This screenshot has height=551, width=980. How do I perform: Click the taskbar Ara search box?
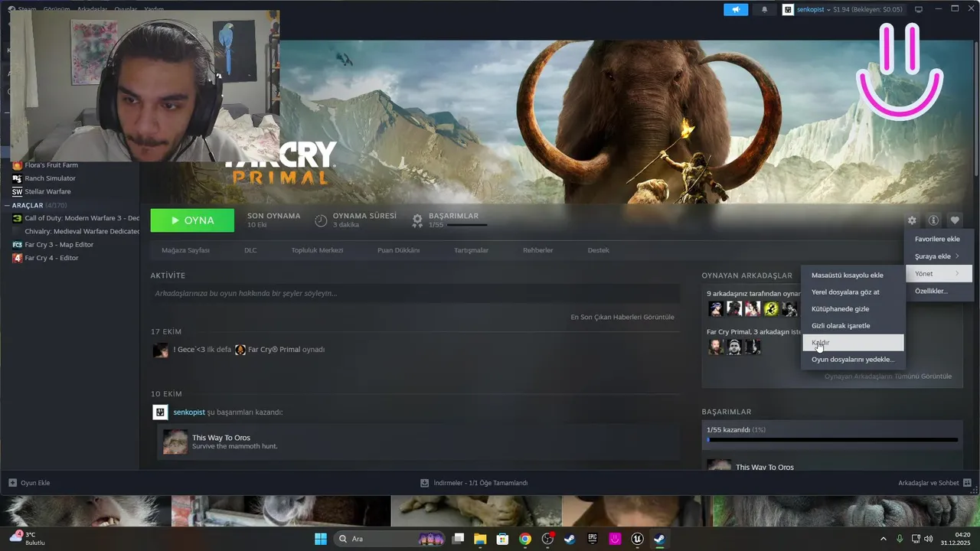point(390,539)
